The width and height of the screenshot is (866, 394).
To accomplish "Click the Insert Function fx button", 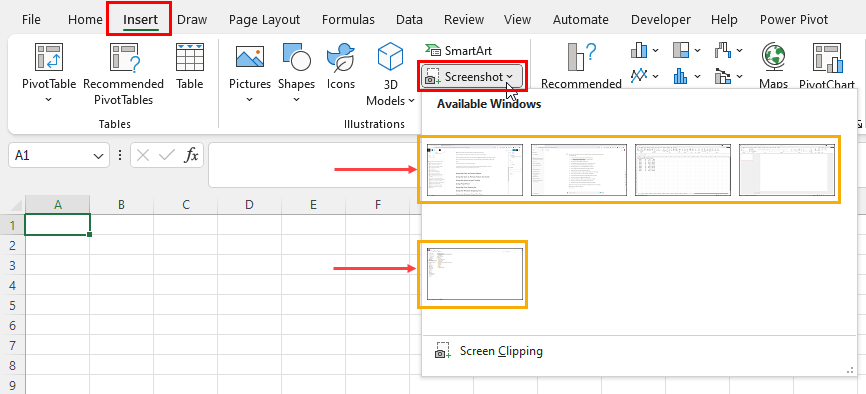I will click(191, 156).
